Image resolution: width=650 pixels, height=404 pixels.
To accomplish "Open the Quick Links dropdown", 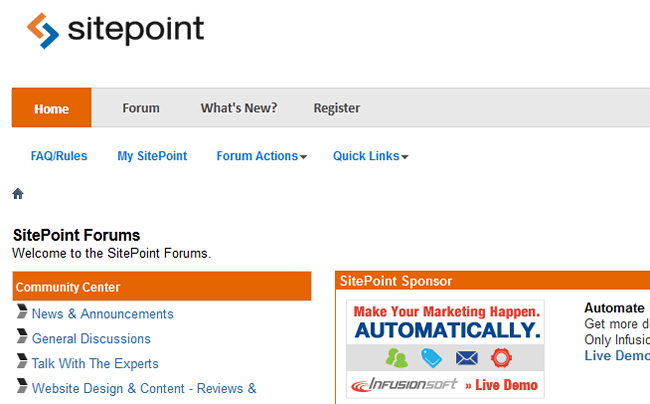I will coord(370,156).
